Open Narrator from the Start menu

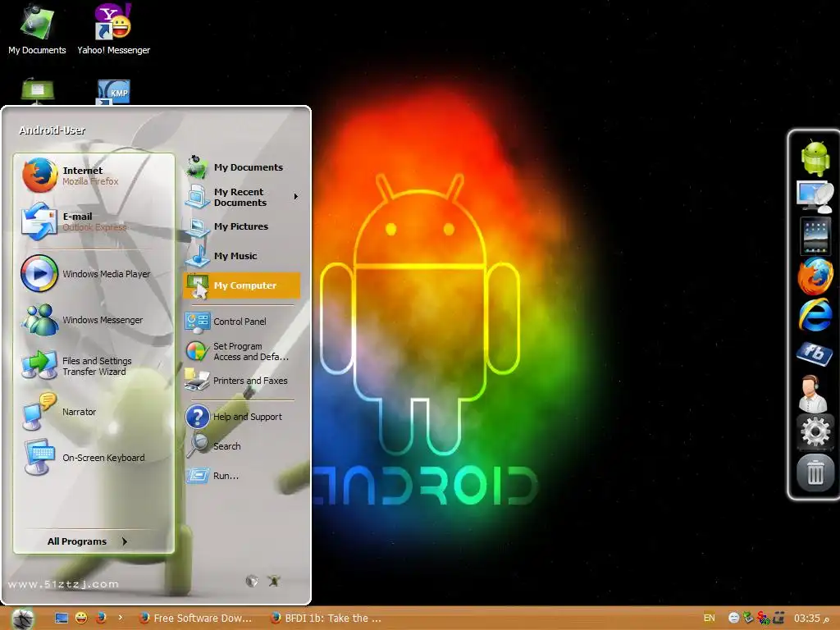(x=94, y=412)
